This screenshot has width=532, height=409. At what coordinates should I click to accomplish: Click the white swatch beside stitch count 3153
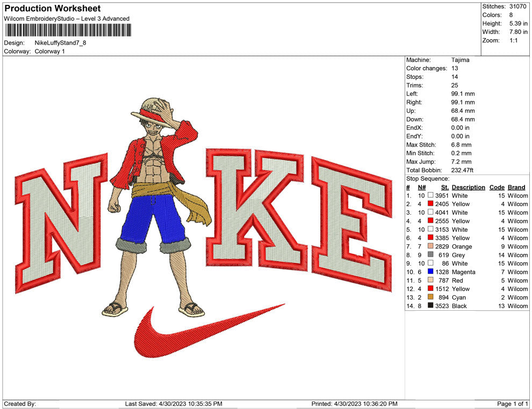[430, 229]
